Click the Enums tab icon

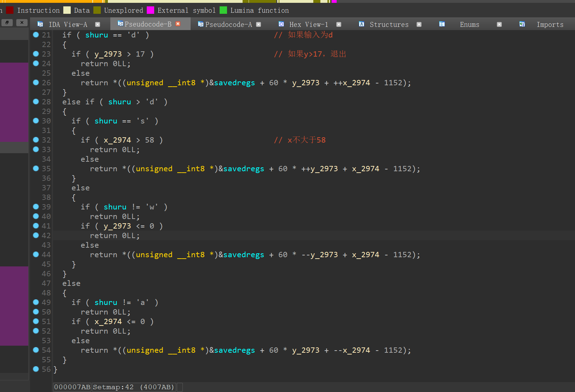coord(442,24)
